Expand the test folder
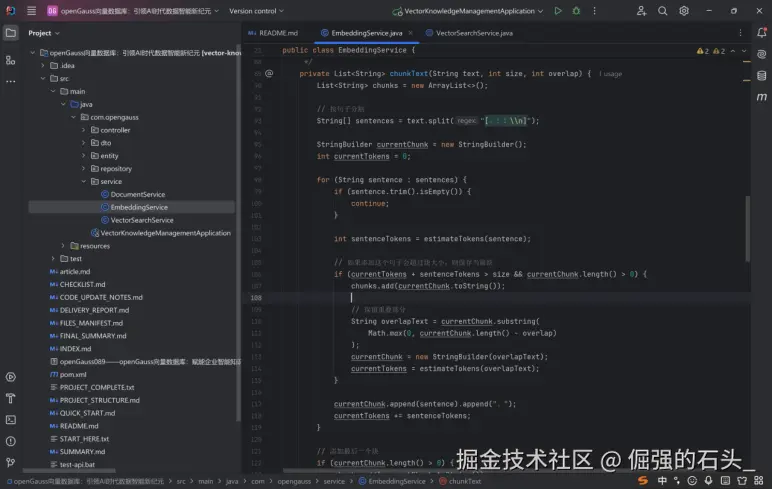Screen dimensions: 772x489 point(53,259)
